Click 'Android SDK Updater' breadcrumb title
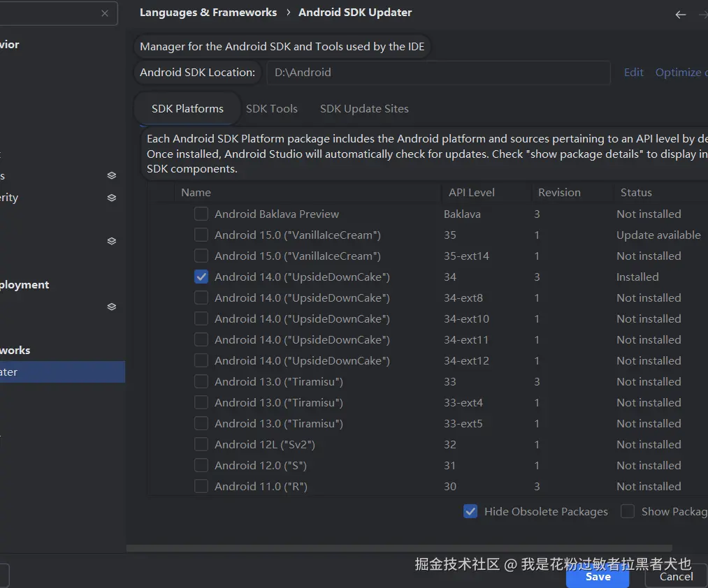Screen dimensions: 708x588 (x=355, y=13)
